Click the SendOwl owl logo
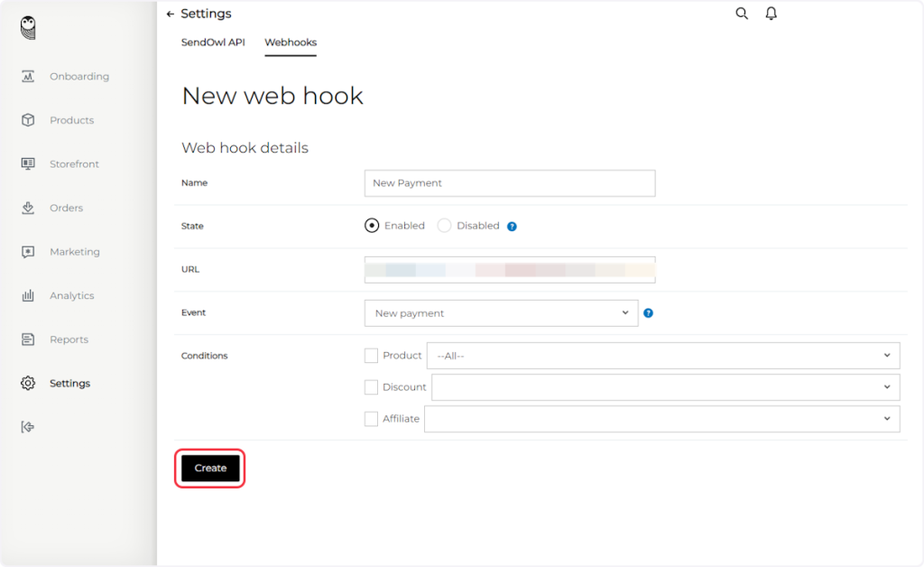 tap(30, 29)
